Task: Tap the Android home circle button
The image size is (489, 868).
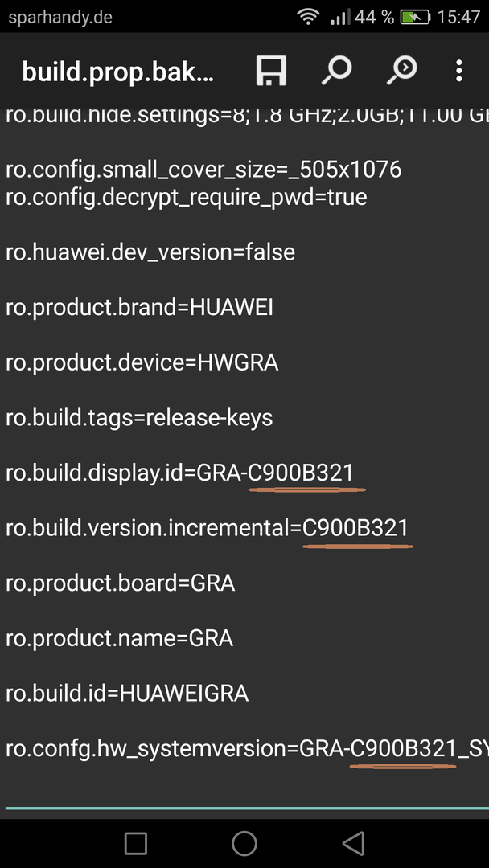Action: 244,843
